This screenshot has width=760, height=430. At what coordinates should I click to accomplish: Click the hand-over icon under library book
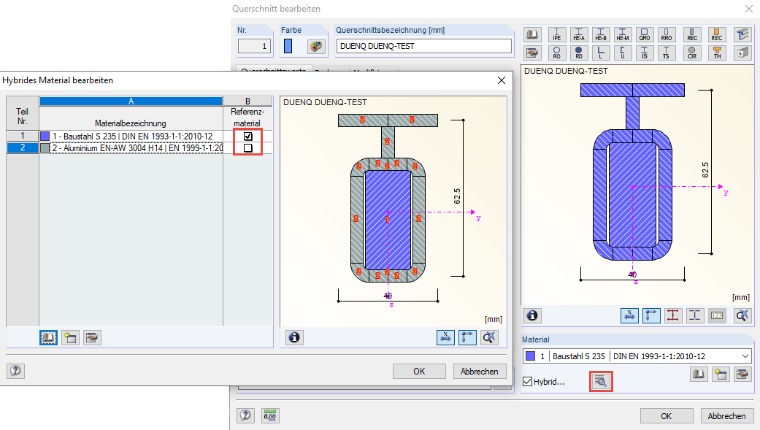pos(532,52)
